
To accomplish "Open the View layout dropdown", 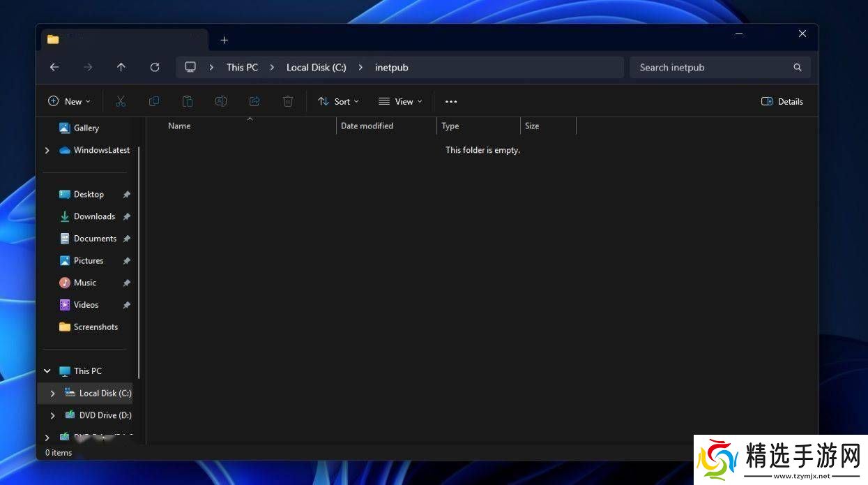I will tap(401, 102).
